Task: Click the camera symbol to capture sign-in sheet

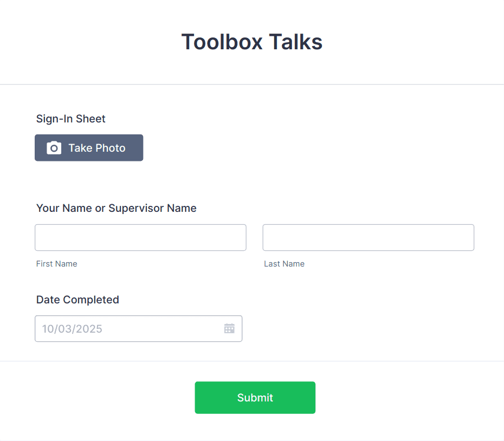Action: [x=53, y=147]
